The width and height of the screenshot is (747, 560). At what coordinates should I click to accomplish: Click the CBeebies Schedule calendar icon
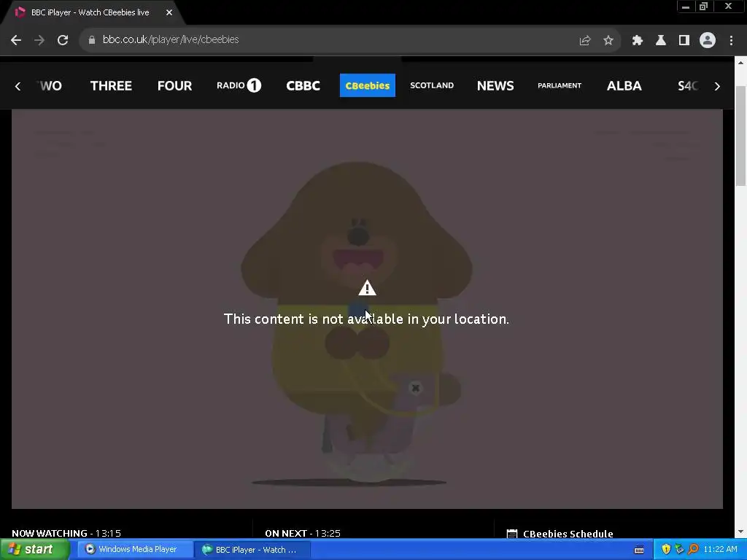511,534
